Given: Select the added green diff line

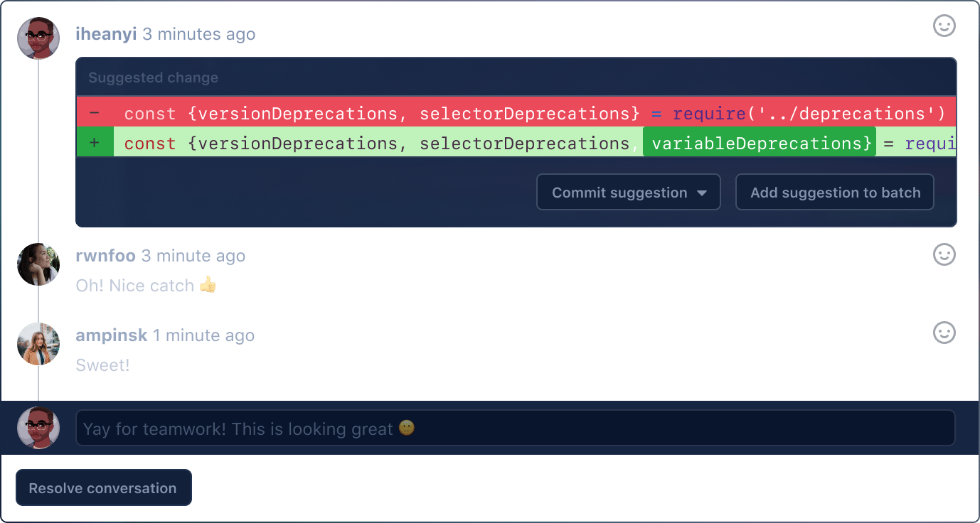Looking at the screenshot, I should coord(498,142).
